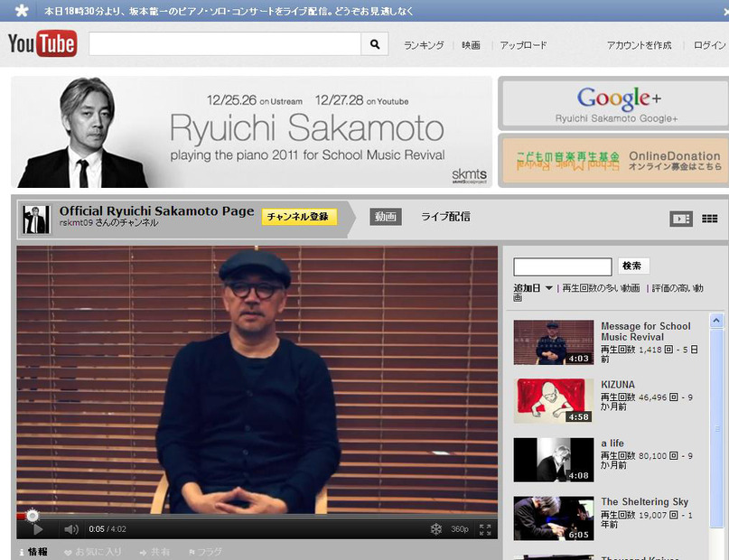Click the YouTube logo
The height and width of the screenshot is (560, 729).
(x=42, y=43)
